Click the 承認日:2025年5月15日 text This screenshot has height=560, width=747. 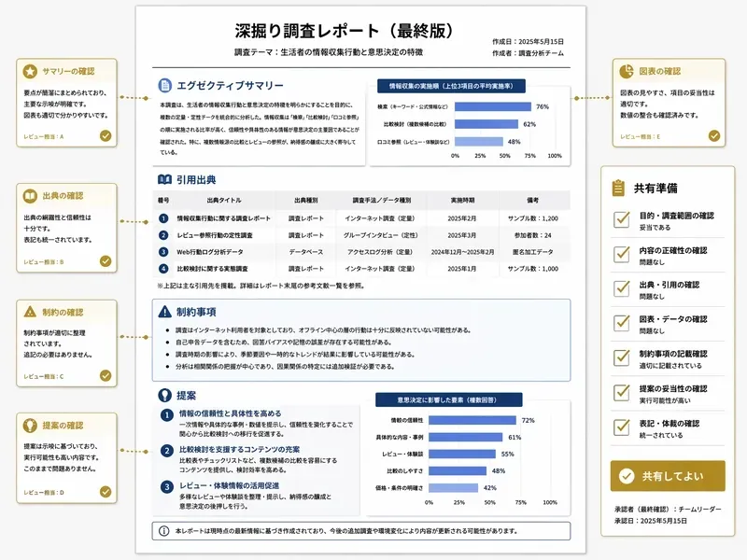coord(650,521)
